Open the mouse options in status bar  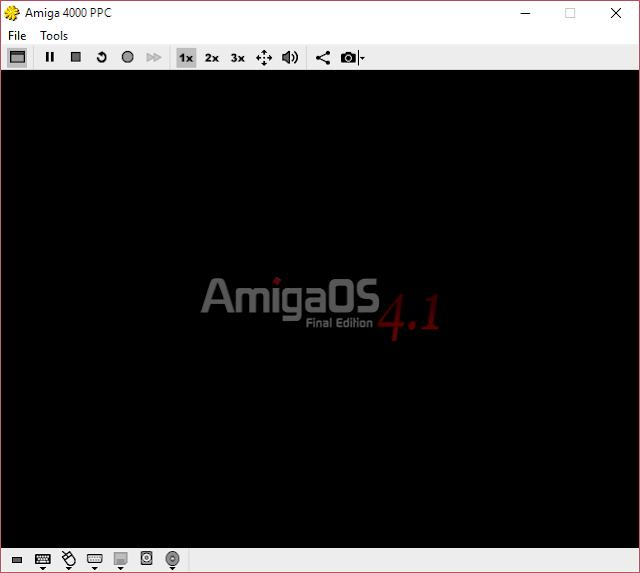[69, 560]
